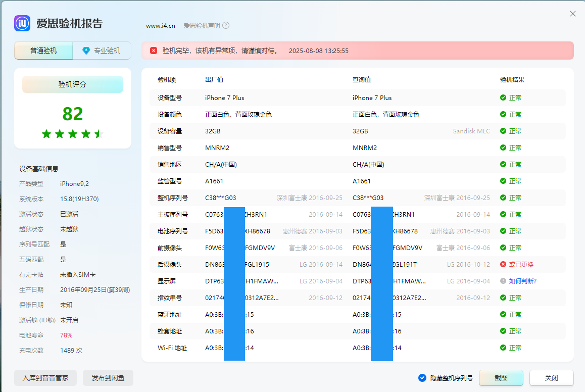Click the i4 Aisi logo icon
The image size is (585, 392).
pyautogui.click(x=22, y=23)
